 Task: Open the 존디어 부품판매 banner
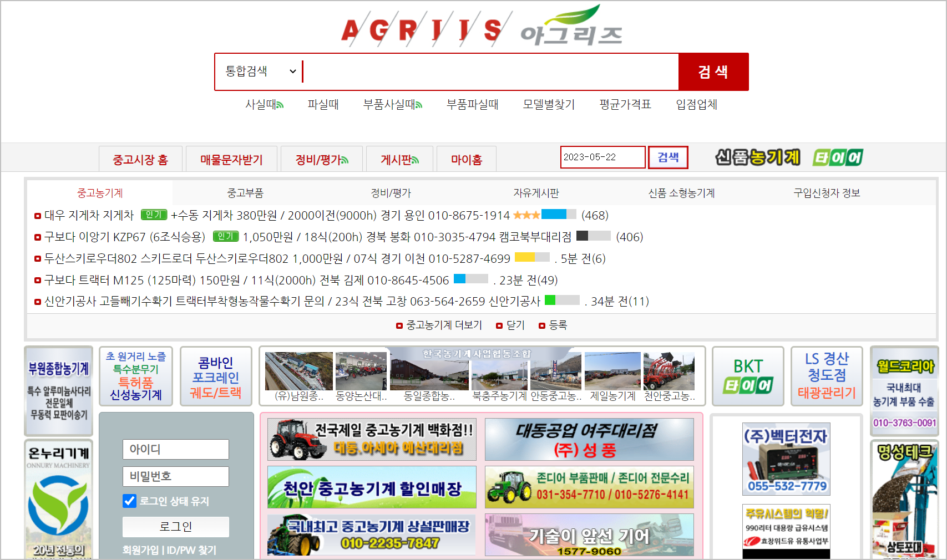(589, 487)
